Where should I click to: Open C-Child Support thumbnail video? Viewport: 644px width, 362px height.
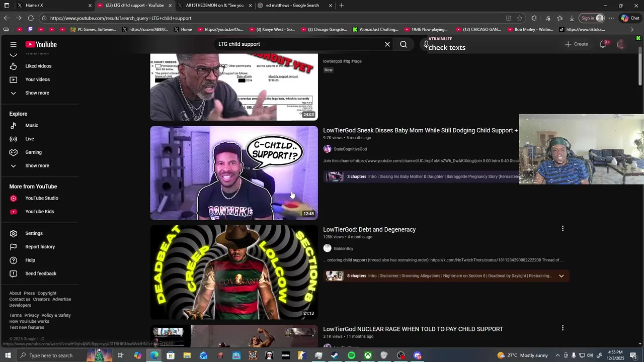tap(234, 172)
